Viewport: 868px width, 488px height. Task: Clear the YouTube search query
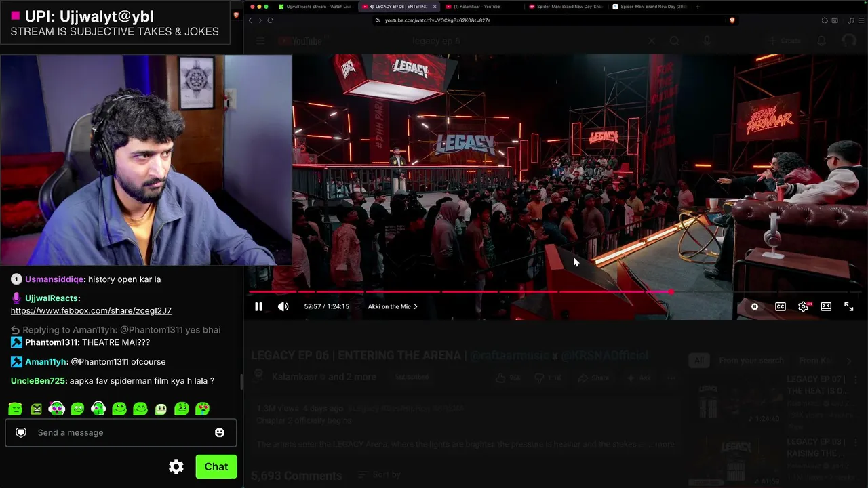tap(651, 41)
